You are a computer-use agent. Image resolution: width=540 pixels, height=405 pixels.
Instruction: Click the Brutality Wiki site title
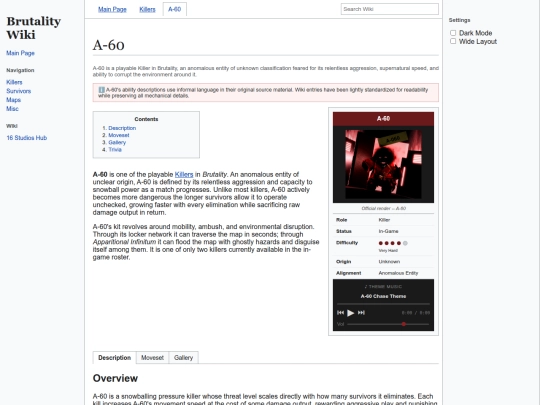33,28
